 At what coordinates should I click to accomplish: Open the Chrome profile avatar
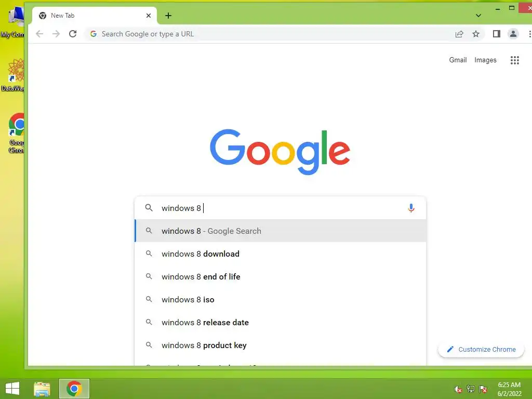(x=513, y=34)
